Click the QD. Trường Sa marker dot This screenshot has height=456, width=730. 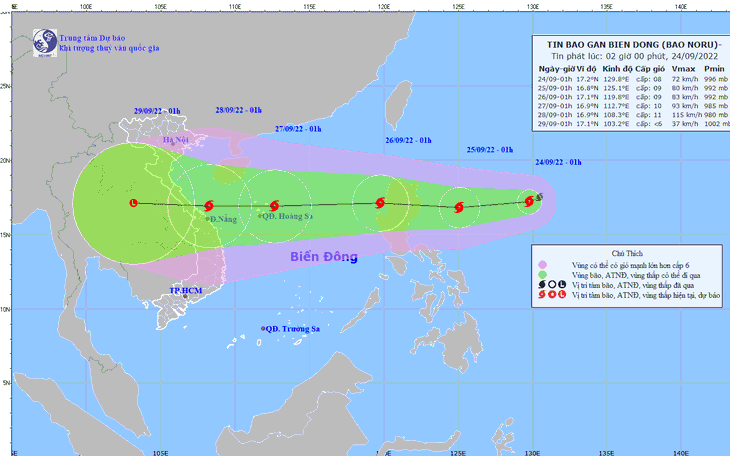[263, 329]
